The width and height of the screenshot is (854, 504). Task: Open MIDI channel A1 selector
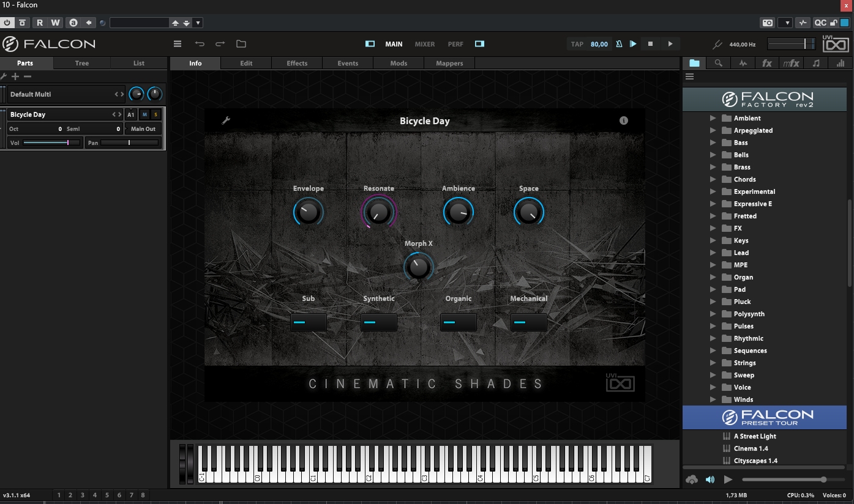[x=131, y=114]
